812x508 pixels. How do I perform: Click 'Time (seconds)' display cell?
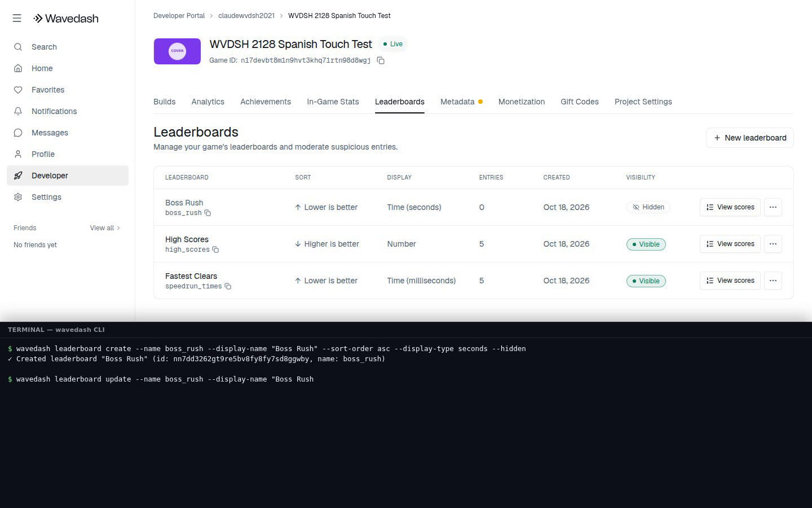pyautogui.click(x=414, y=207)
